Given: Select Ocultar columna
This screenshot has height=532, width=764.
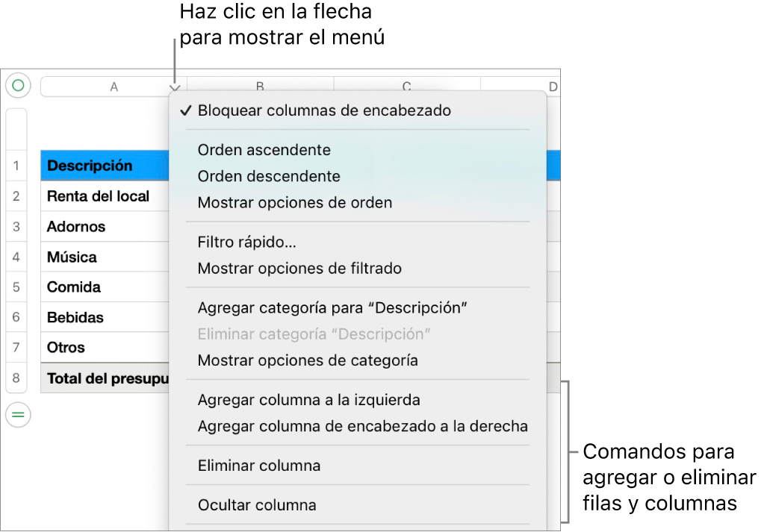Looking at the screenshot, I should coord(358,504).
